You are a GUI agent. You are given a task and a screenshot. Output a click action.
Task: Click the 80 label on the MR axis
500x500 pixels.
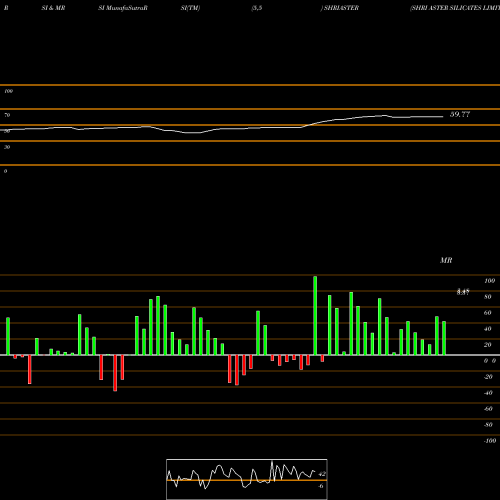[488, 297]
